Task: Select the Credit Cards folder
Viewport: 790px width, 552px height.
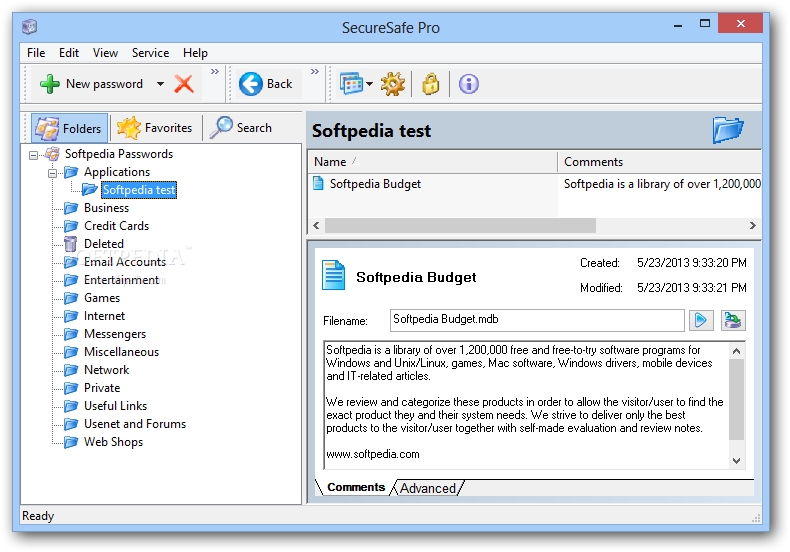Action: click(x=116, y=226)
